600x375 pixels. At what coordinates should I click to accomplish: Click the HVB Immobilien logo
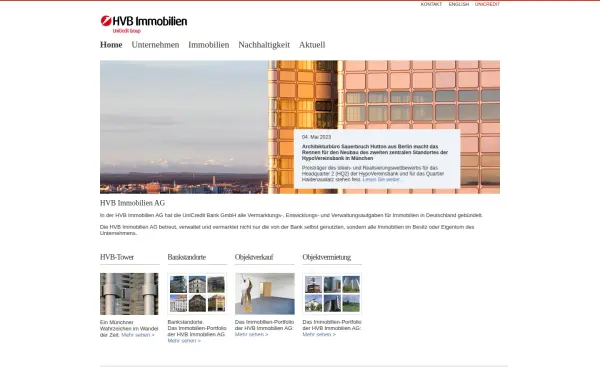point(144,24)
